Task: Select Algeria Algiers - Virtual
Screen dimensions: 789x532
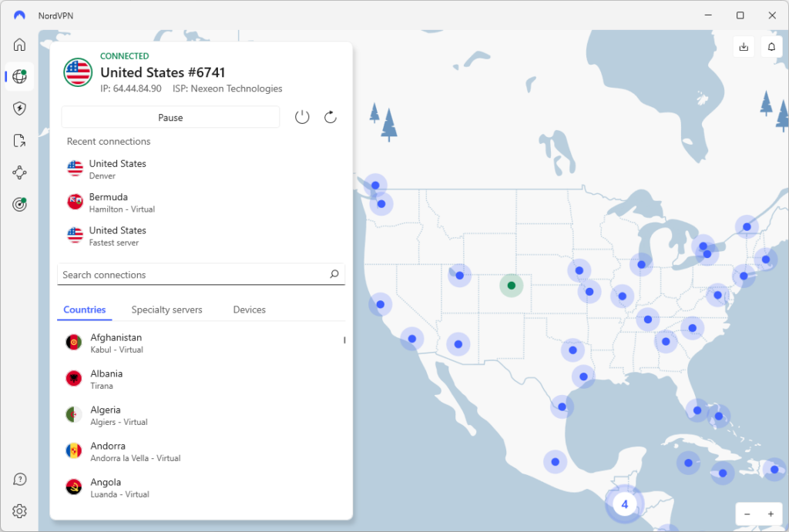Action: (201, 415)
